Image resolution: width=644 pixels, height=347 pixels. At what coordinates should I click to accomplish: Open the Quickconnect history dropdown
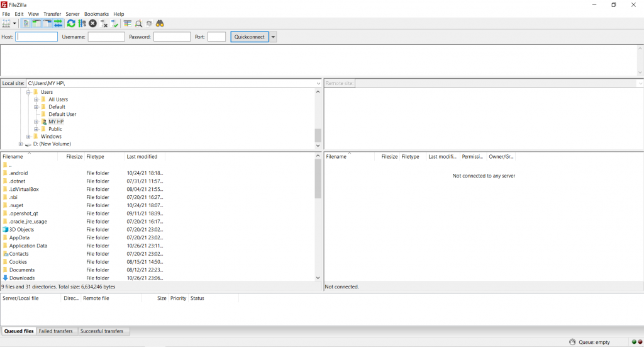coord(273,37)
